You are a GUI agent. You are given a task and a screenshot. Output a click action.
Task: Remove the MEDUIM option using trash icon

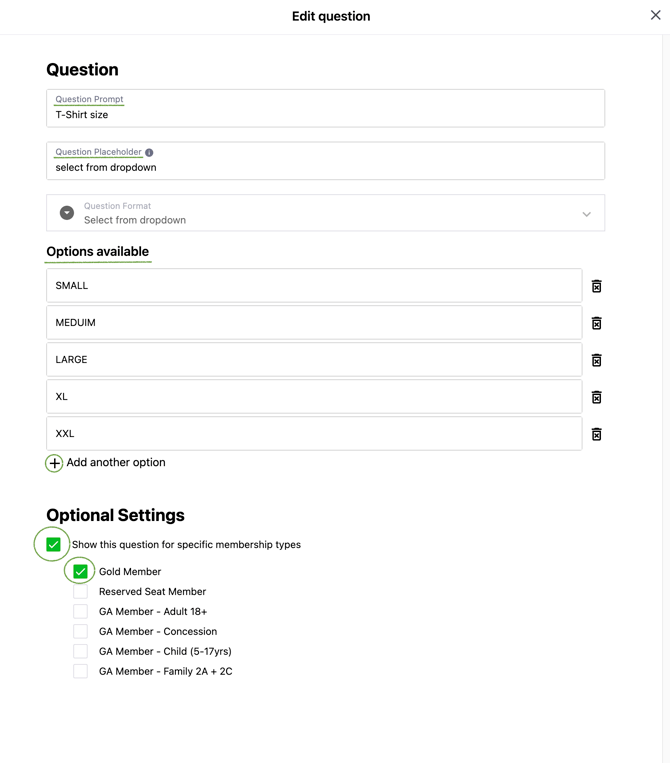tap(596, 323)
